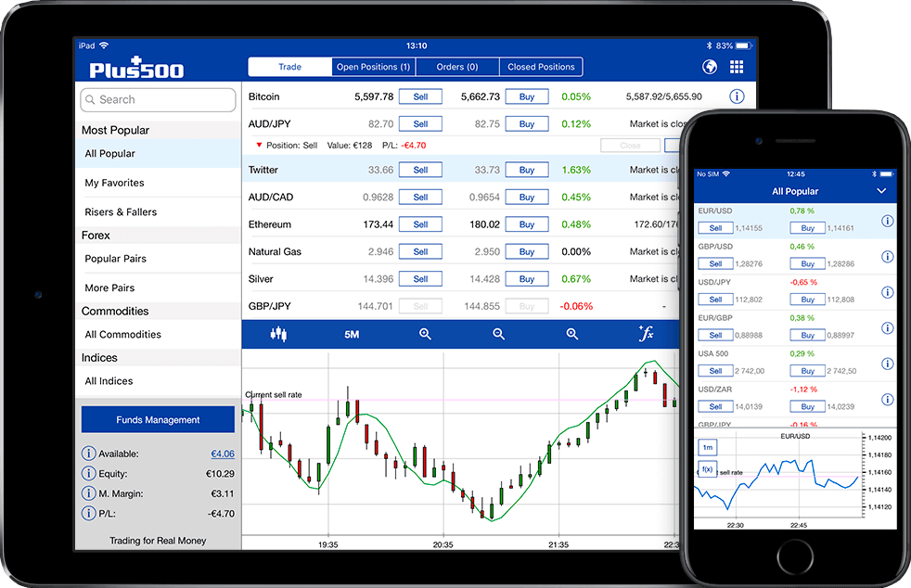Click the Close button on the AUD/JPY position
This screenshot has height=588, width=911.
(x=631, y=146)
